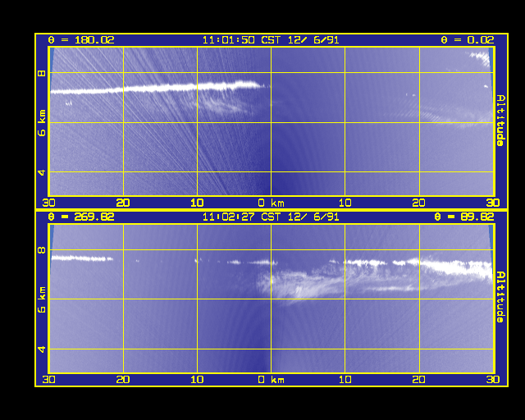
Task: Click bottom panel's 10 label right of center
Action: pos(345,380)
